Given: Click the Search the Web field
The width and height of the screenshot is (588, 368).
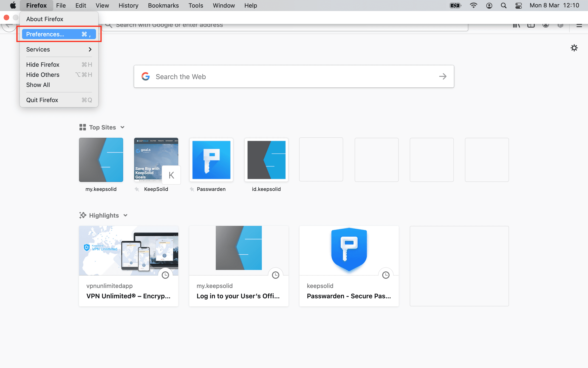Looking at the screenshot, I should click(x=294, y=76).
